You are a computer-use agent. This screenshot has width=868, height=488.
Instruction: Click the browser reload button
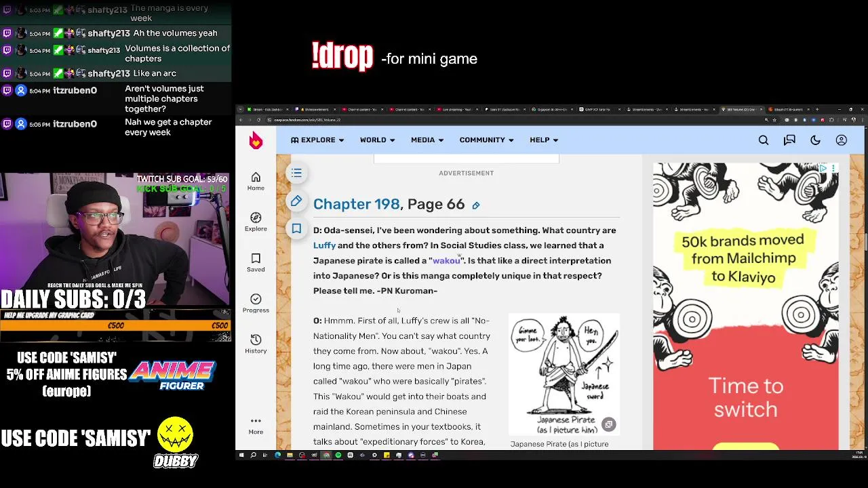258,120
